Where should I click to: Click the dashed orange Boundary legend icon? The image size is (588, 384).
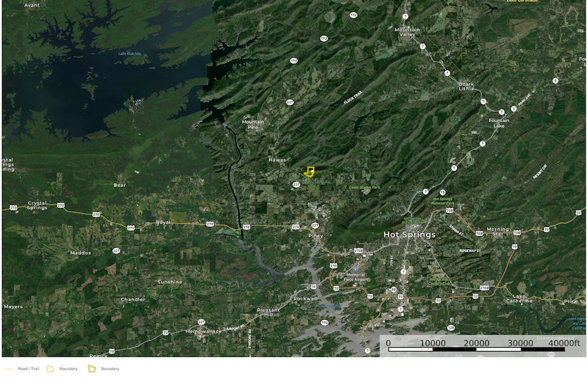[50, 369]
